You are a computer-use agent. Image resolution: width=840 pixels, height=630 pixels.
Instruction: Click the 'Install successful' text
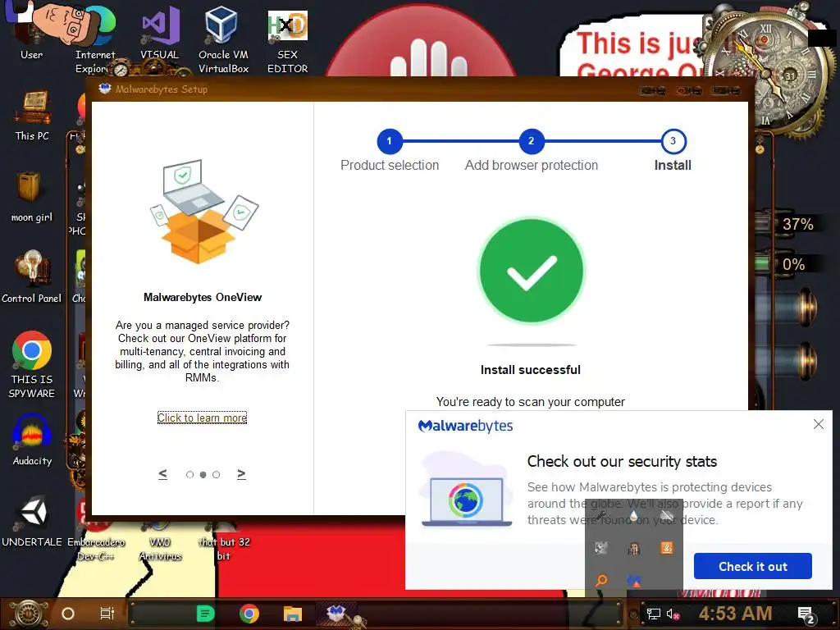click(531, 370)
